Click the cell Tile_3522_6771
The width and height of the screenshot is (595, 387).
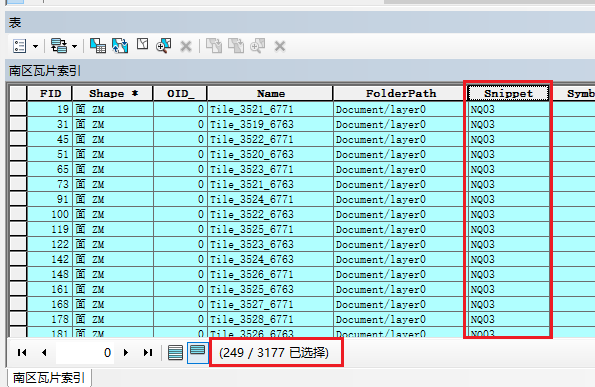[270, 139]
